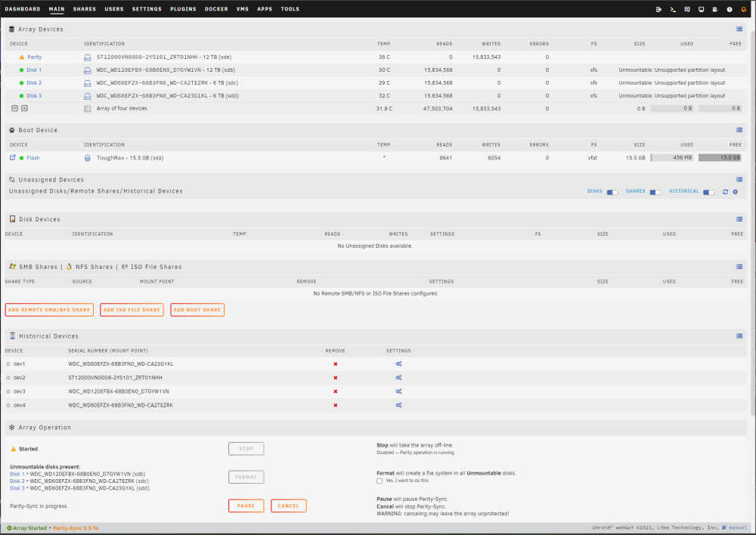Check 'Yes, I want to do this'
The width and height of the screenshot is (756, 535).
point(380,481)
